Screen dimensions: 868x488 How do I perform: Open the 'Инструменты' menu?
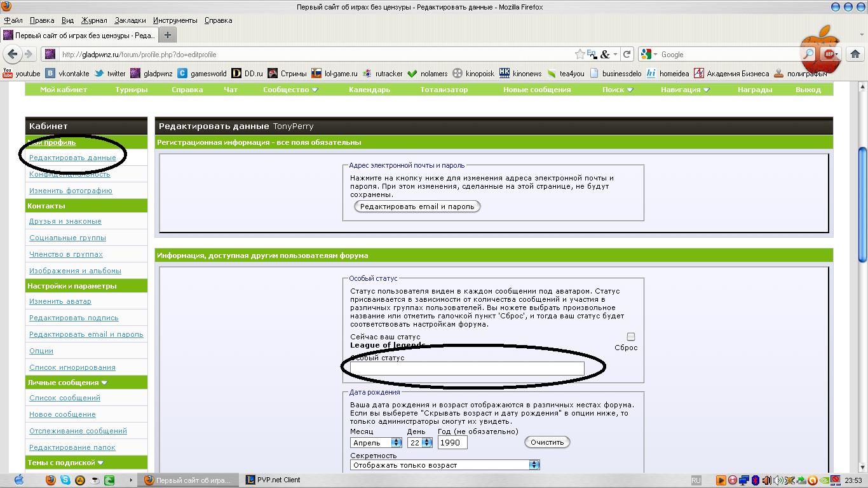tap(175, 20)
